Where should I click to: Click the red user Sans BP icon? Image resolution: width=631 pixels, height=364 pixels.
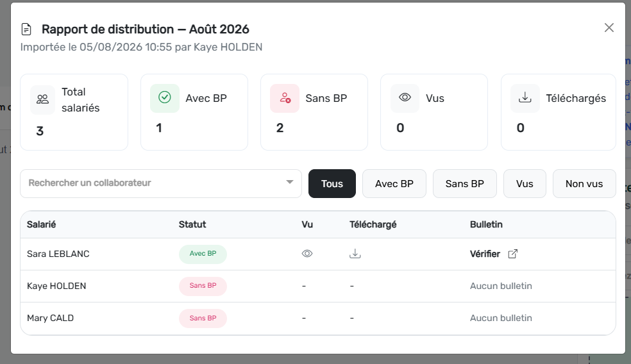click(x=285, y=98)
